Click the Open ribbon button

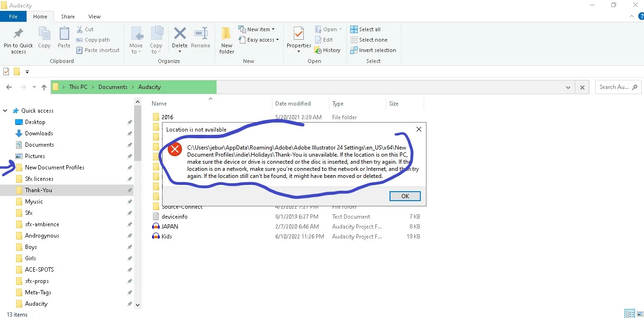click(328, 29)
